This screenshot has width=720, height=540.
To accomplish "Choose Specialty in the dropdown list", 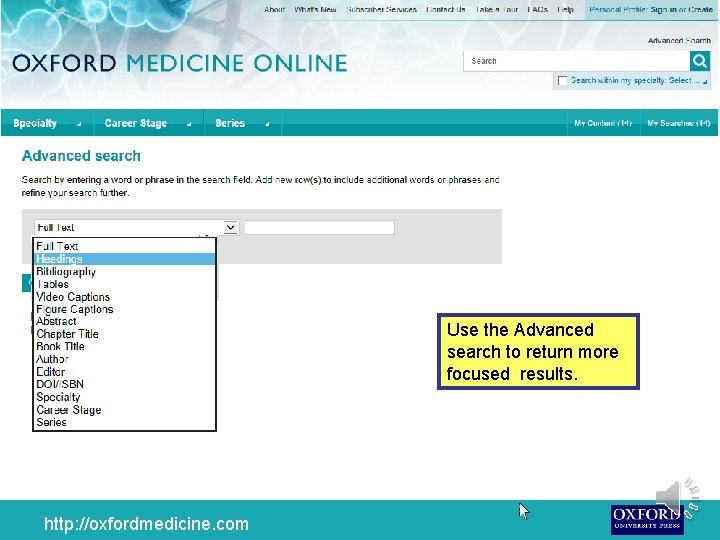I will [x=124, y=397].
